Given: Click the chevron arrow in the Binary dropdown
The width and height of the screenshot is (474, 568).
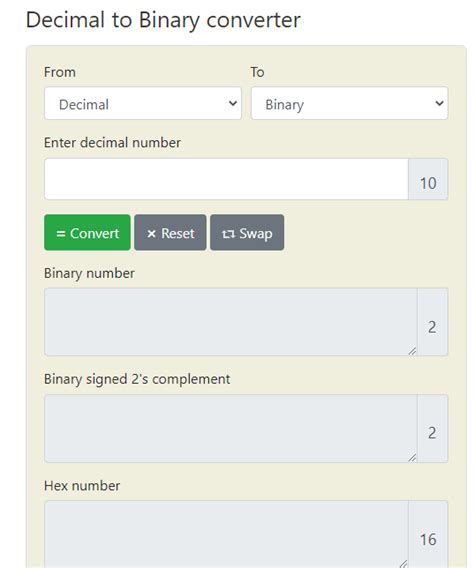Looking at the screenshot, I should point(439,103).
